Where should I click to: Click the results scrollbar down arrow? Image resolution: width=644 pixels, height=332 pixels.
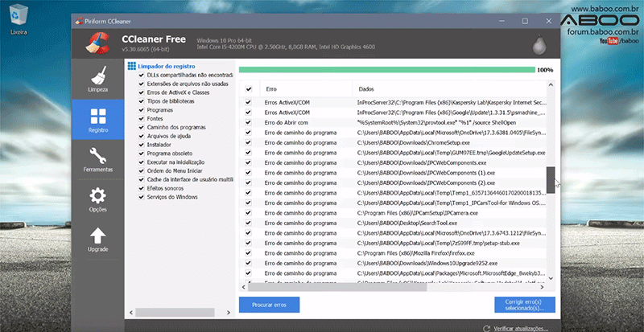click(x=551, y=278)
